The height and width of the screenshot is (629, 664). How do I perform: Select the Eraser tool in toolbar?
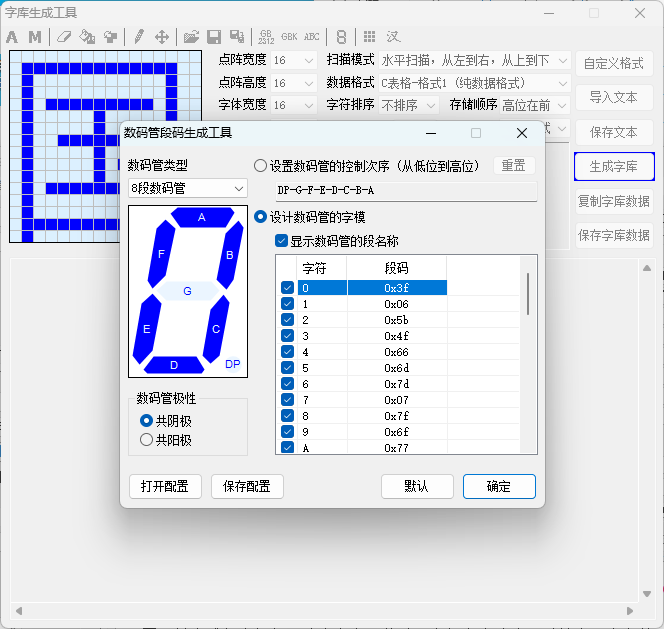pos(64,37)
